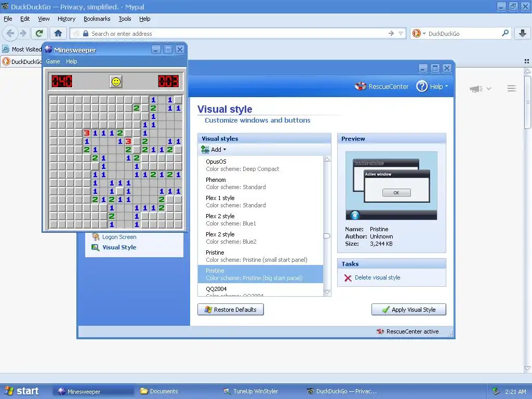Click the DuckDuckGo search input field
Viewport: 532px width, 399px height.
463,33
